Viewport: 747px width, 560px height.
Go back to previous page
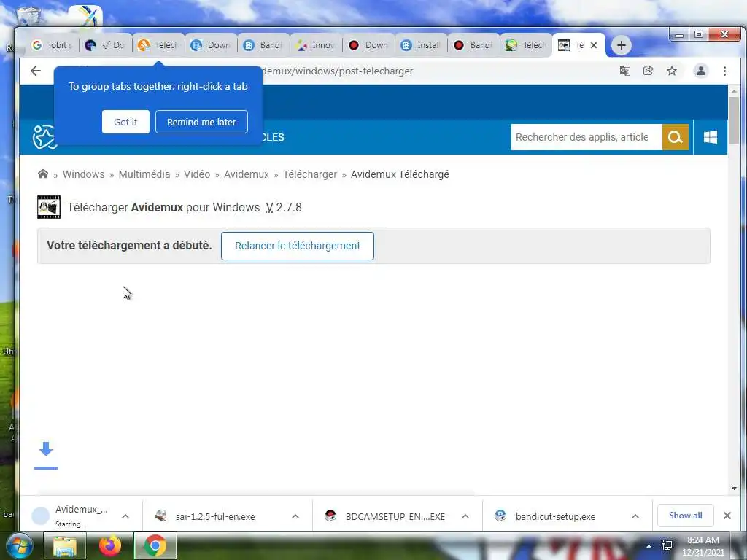point(36,71)
